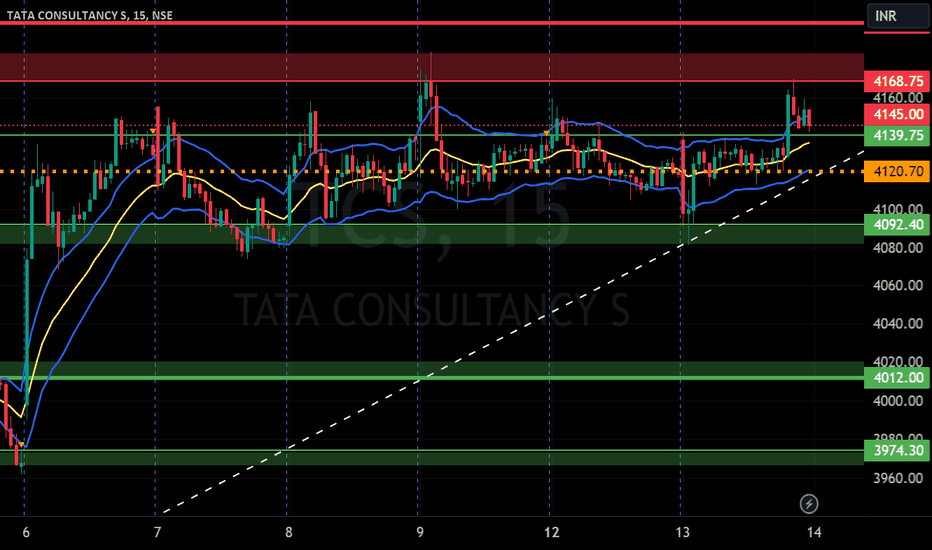Select the 4092.40 green price label

coord(897,225)
